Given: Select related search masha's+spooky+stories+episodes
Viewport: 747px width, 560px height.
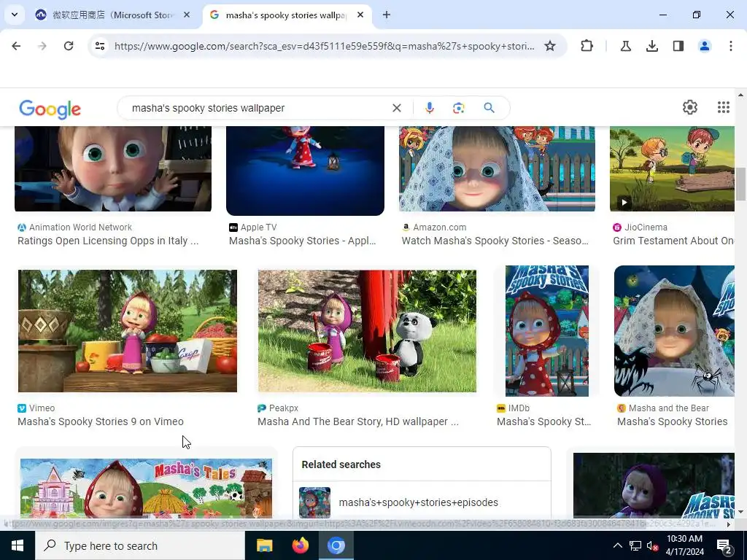Looking at the screenshot, I should pos(422,502).
